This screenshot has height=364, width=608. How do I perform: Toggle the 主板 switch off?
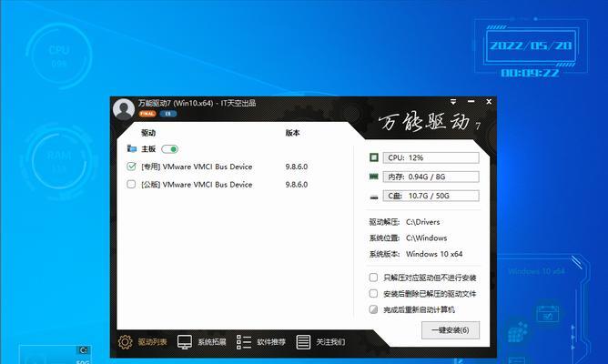pos(170,149)
